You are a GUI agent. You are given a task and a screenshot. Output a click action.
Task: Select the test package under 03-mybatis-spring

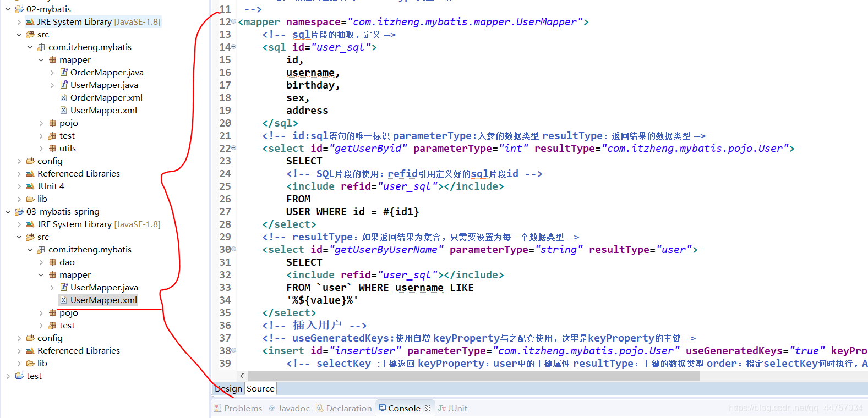click(x=67, y=326)
